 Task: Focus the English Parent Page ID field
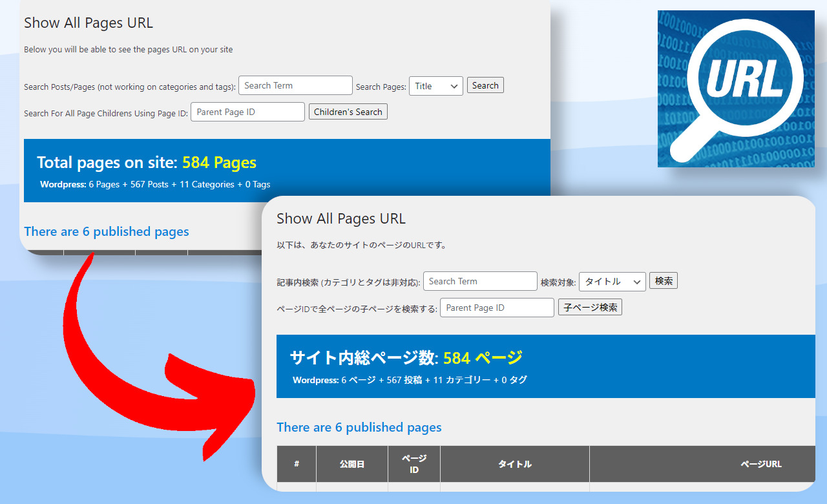point(247,112)
